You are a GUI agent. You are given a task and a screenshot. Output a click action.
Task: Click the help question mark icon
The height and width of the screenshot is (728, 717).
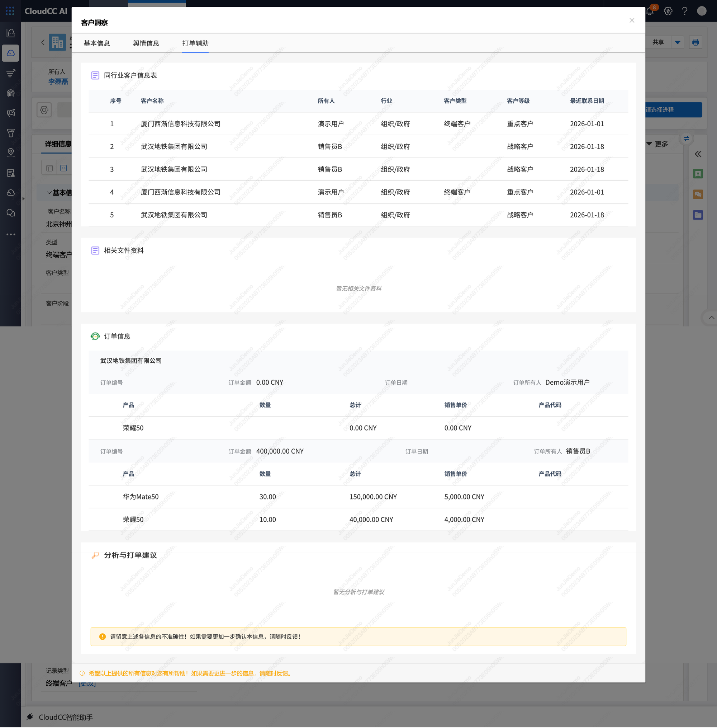[x=685, y=11]
